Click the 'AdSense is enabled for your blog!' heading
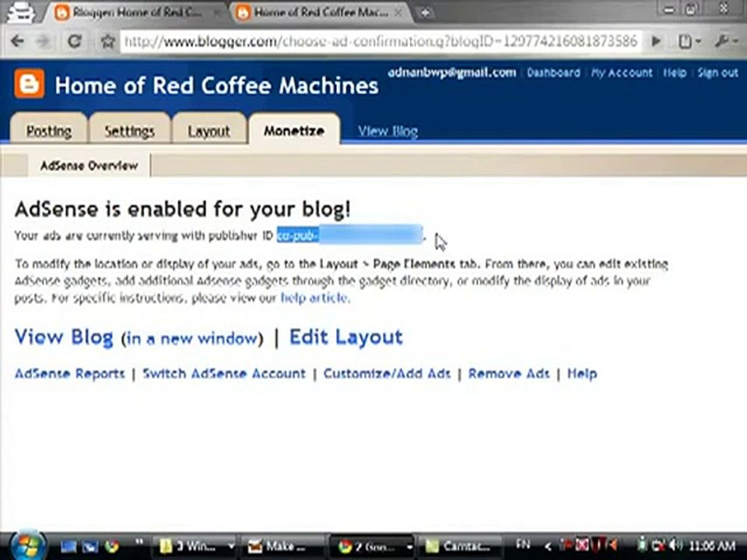747x560 pixels. [x=183, y=208]
